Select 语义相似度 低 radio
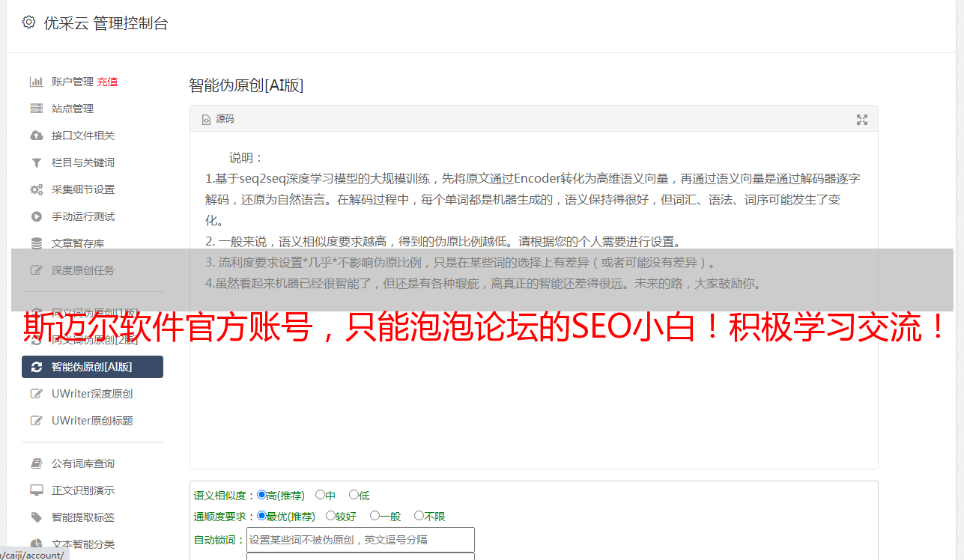Screen dimensions: 964x560 tap(354, 495)
